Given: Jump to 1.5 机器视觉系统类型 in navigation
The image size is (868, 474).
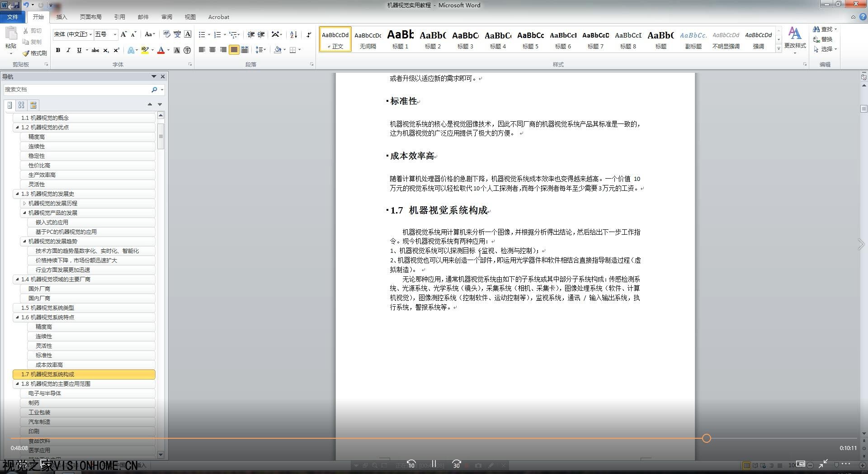Looking at the screenshot, I should pos(47,308).
